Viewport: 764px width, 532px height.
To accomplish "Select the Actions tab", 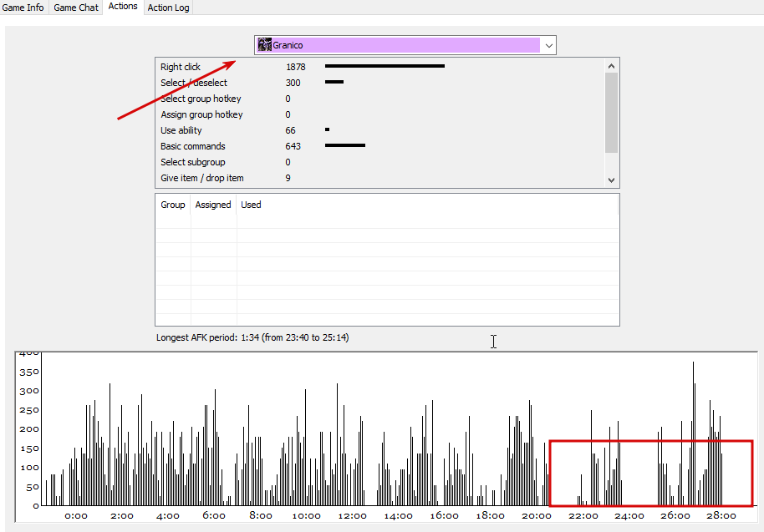I will [x=123, y=7].
